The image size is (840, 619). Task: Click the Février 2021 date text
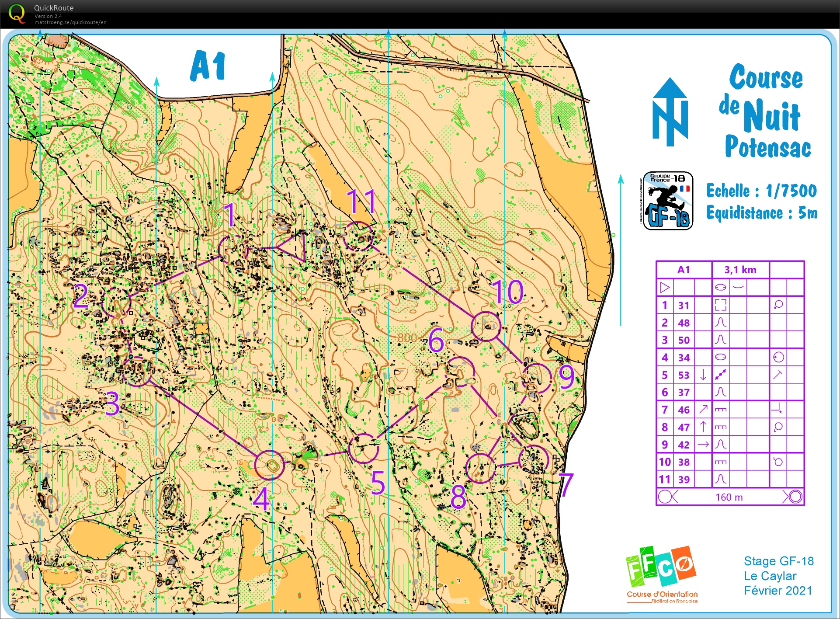(778, 591)
